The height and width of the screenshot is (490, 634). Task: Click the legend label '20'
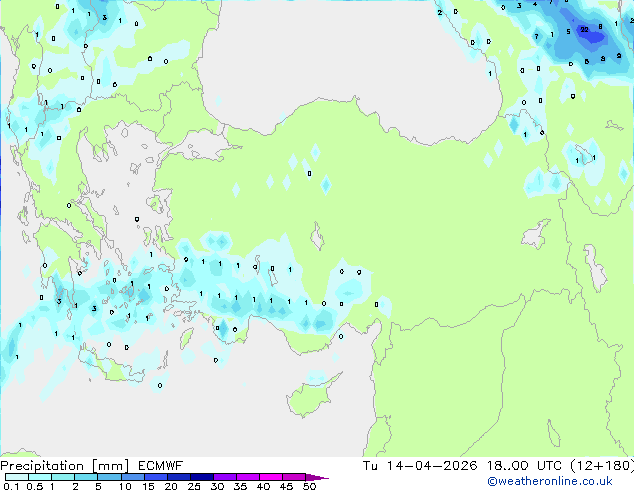coord(171,486)
